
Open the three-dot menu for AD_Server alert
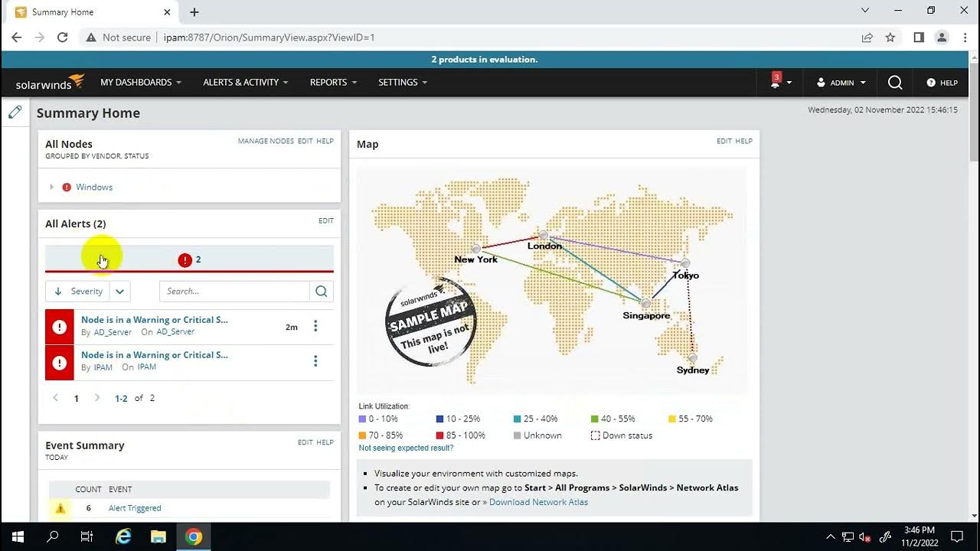tap(315, 326)
